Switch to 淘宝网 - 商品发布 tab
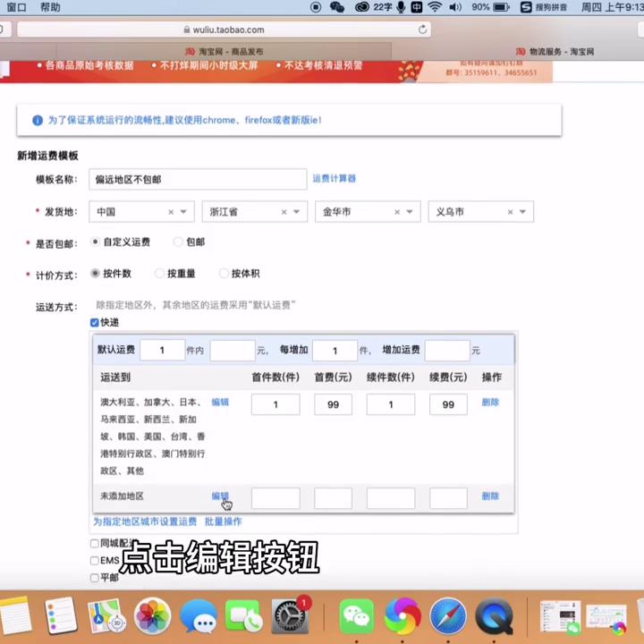Screen dimensions: 644x644 coord(224,51)
